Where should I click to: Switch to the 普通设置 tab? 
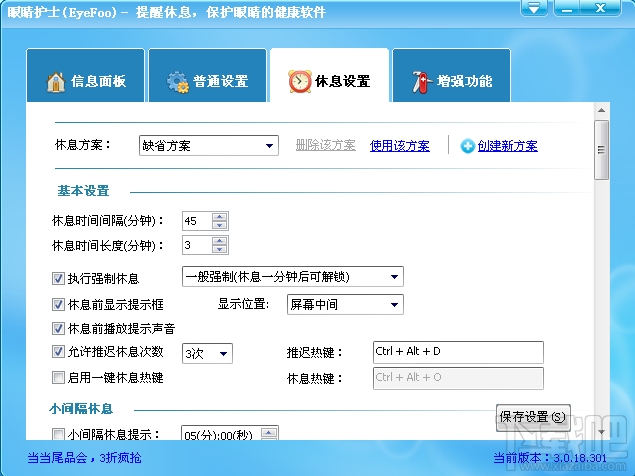pos(207,75)
